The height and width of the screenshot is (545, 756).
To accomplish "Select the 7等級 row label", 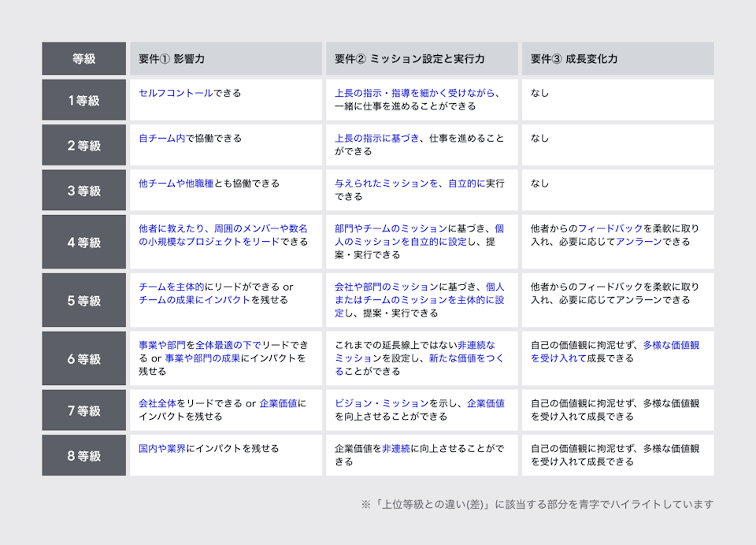I will pos(83,410).
